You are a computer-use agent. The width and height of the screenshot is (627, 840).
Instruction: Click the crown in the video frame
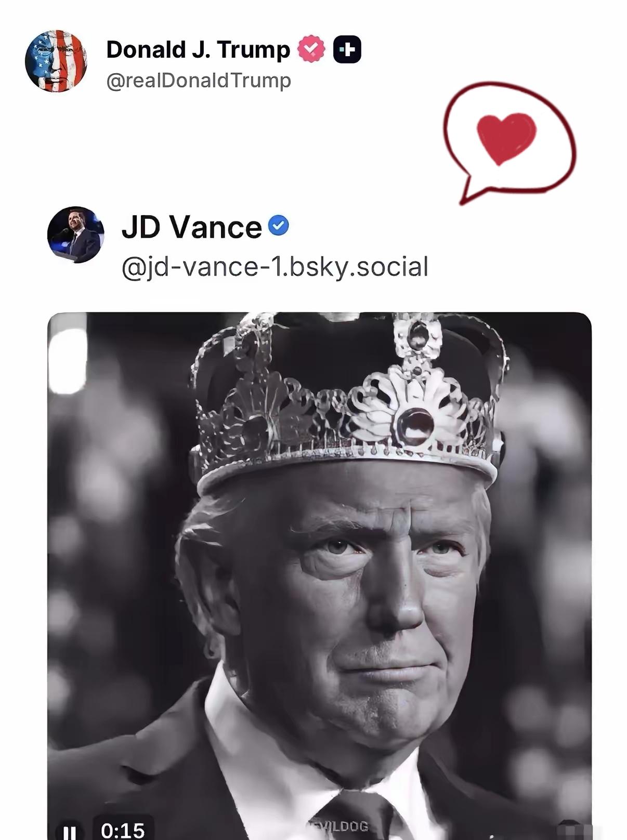[x=347, y=400]
